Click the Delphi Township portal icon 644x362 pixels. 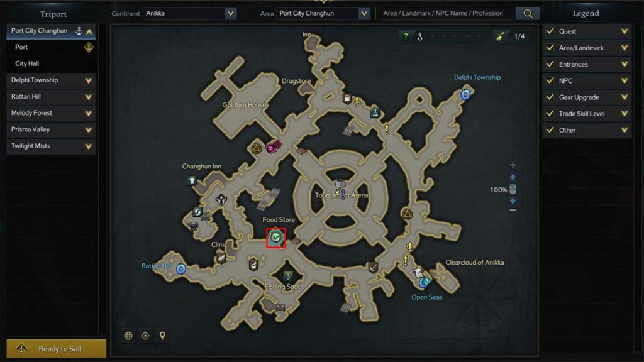click(465, 95)
